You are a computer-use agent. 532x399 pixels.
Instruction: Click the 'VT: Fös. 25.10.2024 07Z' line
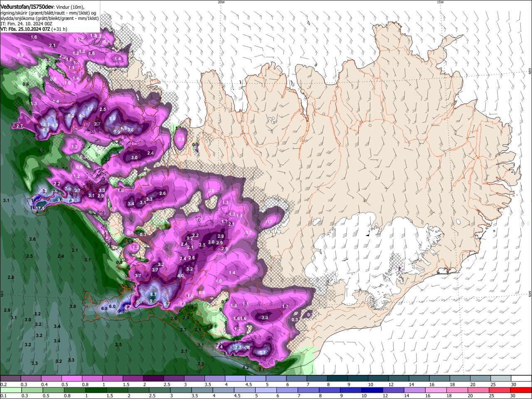25,29
